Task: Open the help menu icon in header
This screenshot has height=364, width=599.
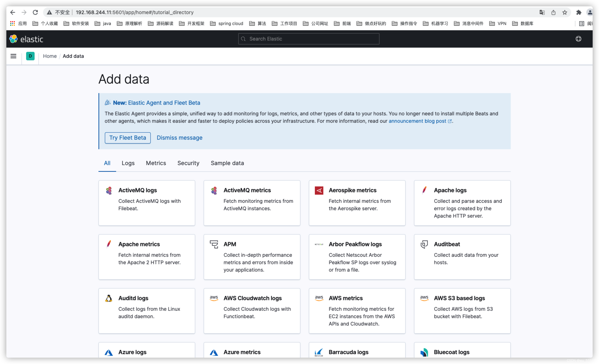Action: (578, 39)
